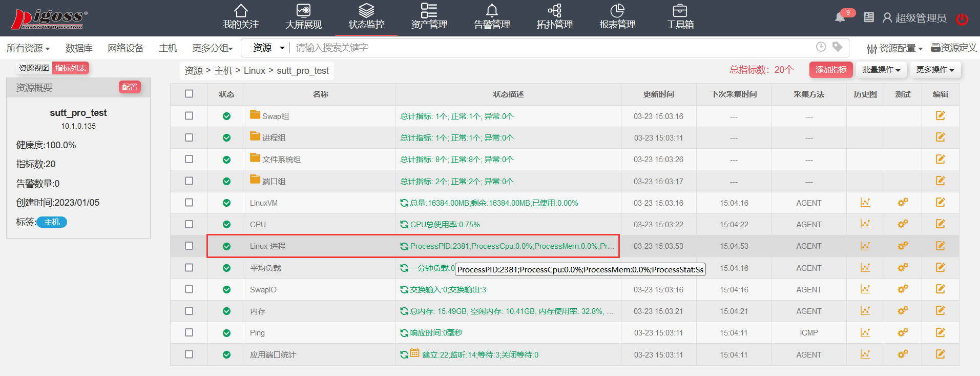Open the 拓扑管理 menu

(554, 17)
